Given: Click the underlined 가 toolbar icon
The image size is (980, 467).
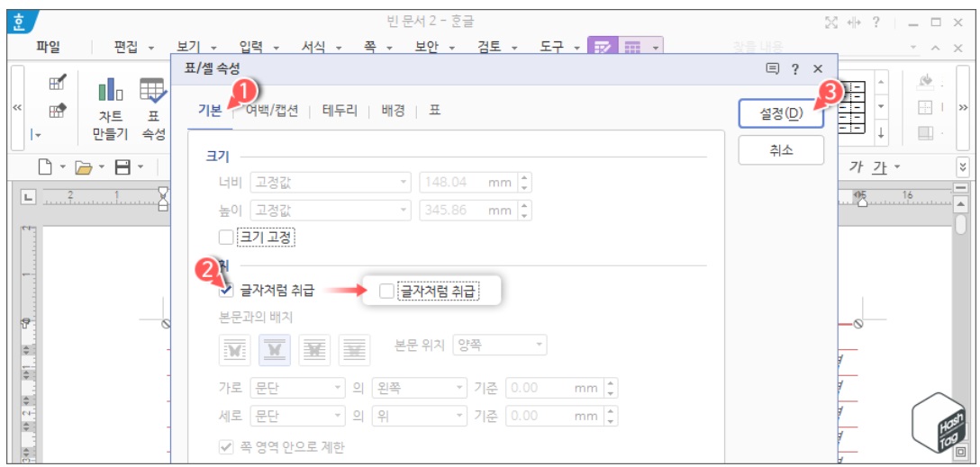Looking at the screenshot, I should pyautogui.click(x=880, y=166).
